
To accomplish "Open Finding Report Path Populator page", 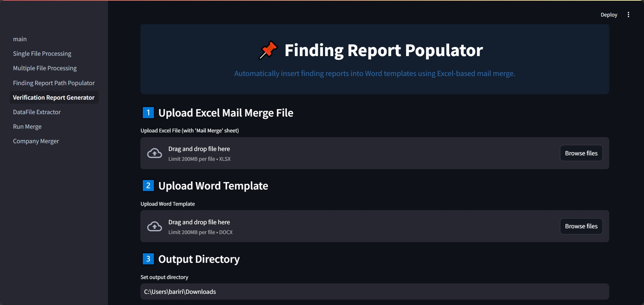I will 54,83.
